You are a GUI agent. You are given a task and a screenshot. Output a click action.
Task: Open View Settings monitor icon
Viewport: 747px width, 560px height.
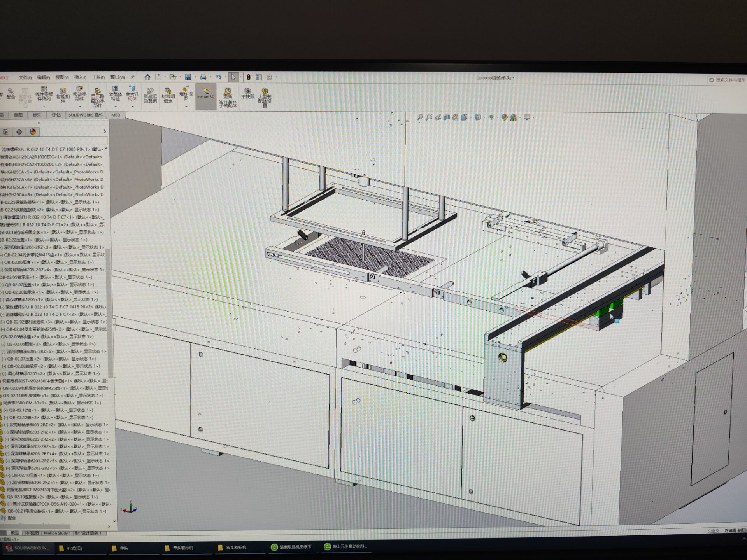(527, 117)
